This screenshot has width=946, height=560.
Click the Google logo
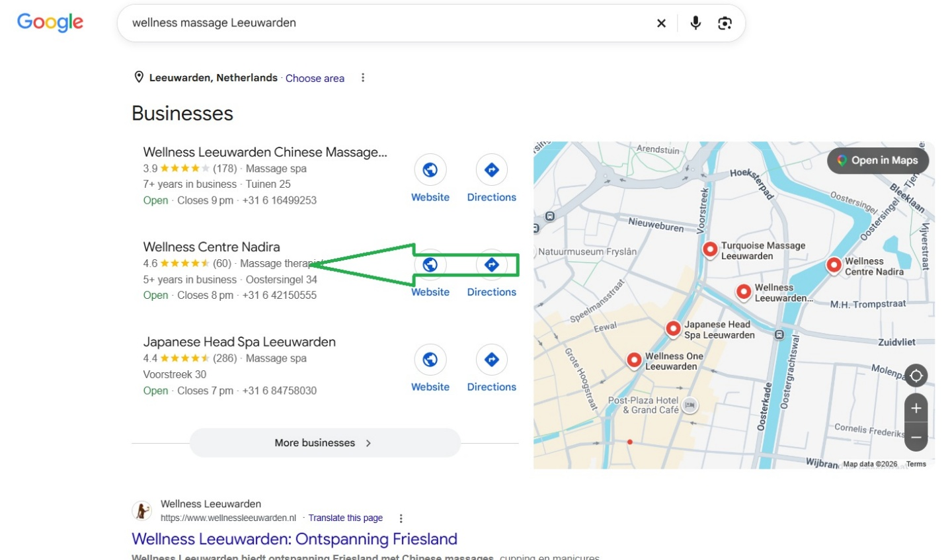50,22
